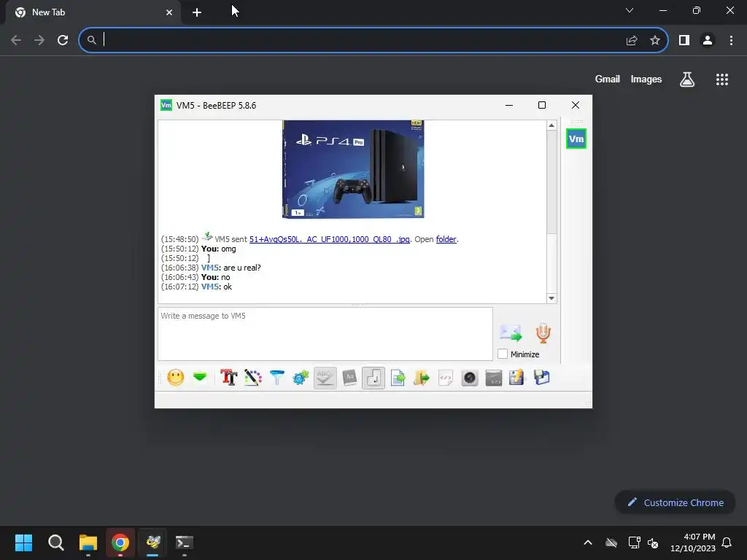
Task: Show hidden system tray icons
Action: [x=588, y=542]
